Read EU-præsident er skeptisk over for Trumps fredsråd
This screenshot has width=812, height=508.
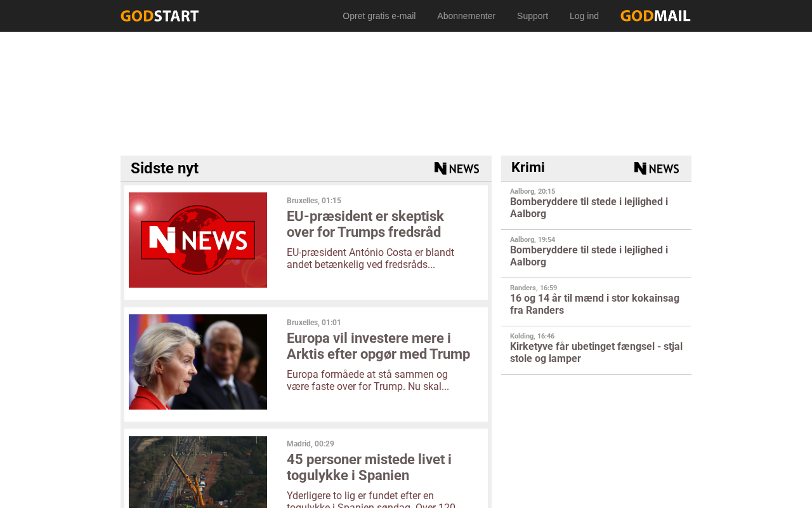click(x=365, y=224)
